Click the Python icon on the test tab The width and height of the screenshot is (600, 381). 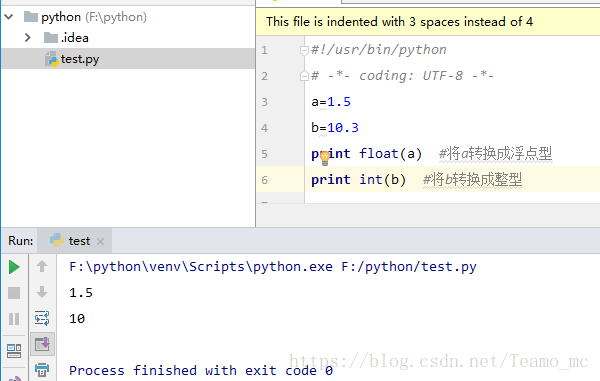click(57, 240)
